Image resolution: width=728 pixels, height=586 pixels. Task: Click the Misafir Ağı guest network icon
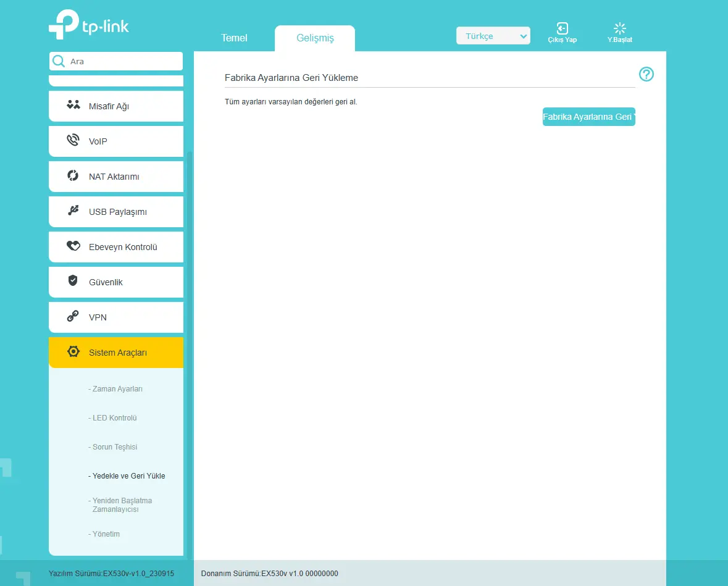click(73, 105)
